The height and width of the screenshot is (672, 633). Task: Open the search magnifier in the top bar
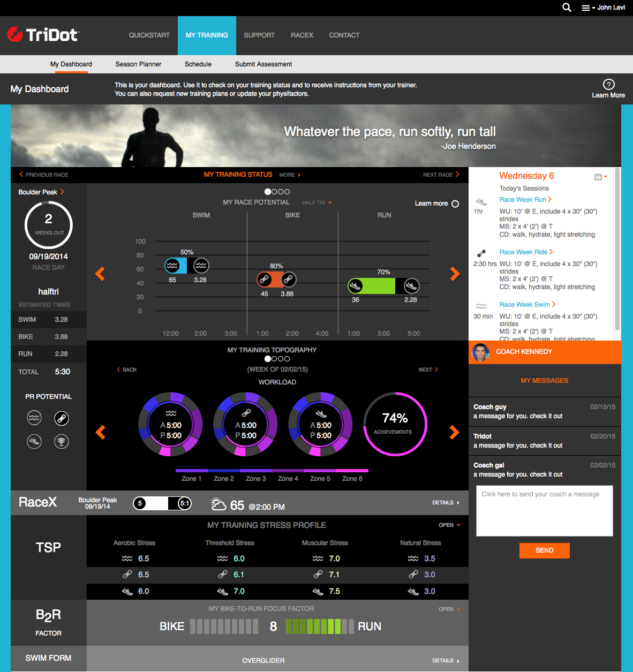click(x=566, y=7)
